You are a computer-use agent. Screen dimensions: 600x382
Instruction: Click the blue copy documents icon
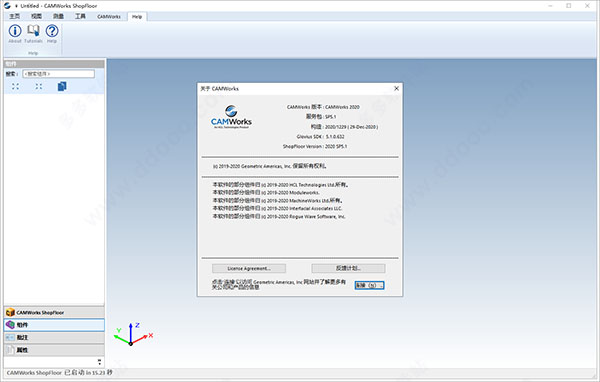[62, 87]
